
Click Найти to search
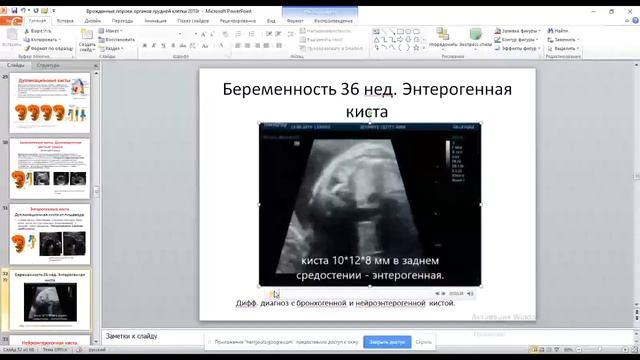(x=558, y=31)
